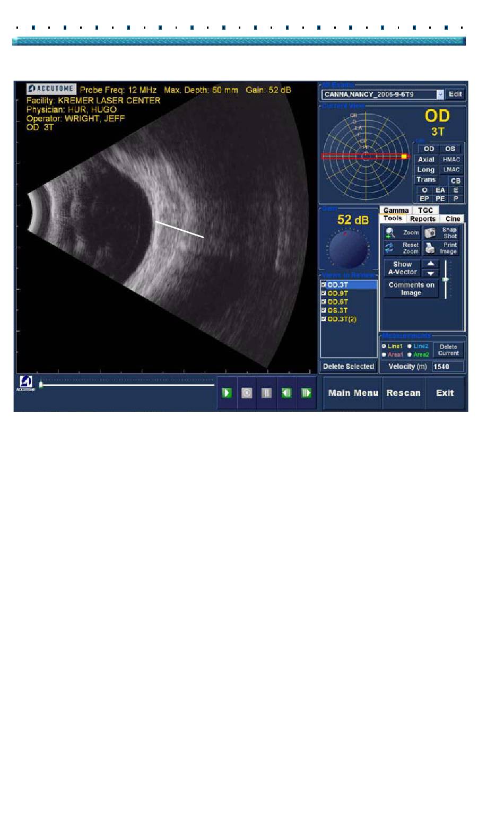Screen dimensions: 504x824
Task: Toggle the OD.3T view checkbox
Action: pos(324,285)
